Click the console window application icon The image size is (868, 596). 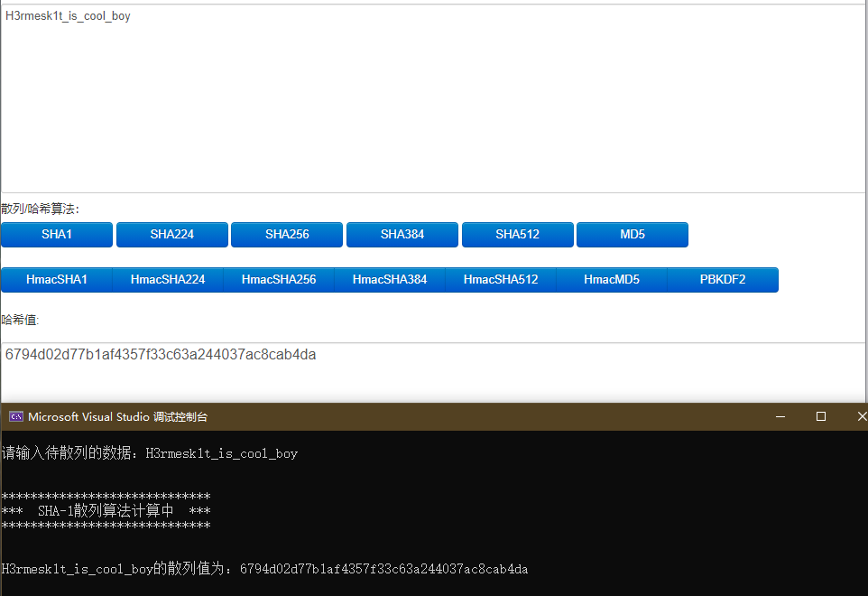(15, 416)
